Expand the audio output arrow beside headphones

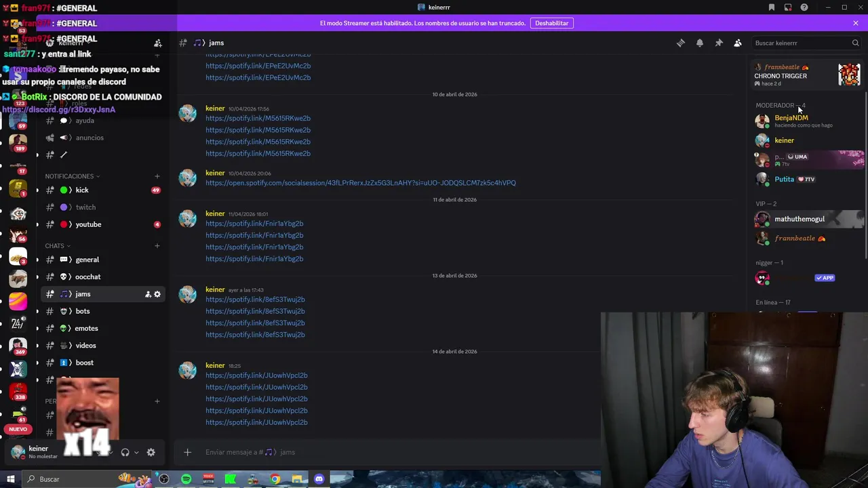(136, 452)
